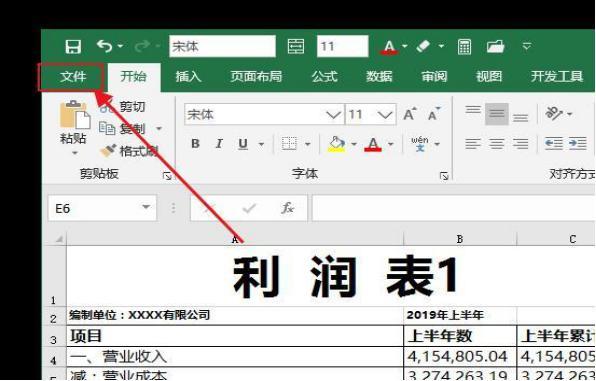Image resolution: width=596 pixels, height=381 pixels.
Task: Click the font name box in quick access toolbar
Action: pos(222,46)
